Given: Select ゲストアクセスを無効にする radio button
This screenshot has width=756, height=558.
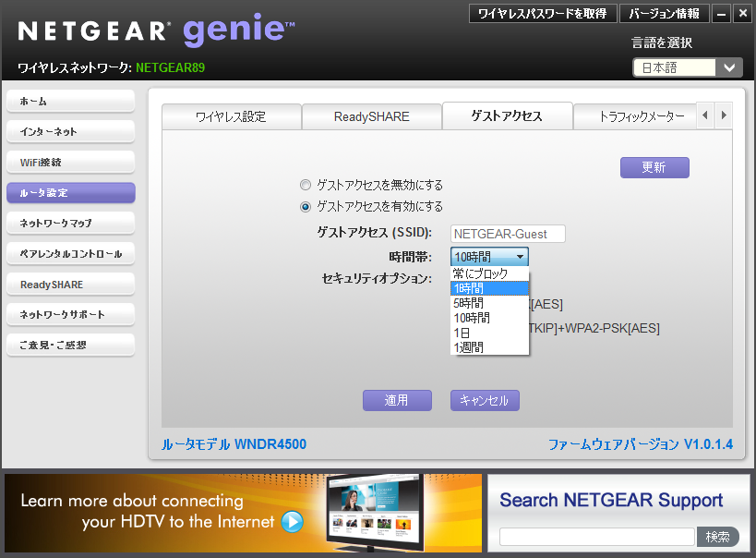Looking at the screenshot, I should click(306, 185).
